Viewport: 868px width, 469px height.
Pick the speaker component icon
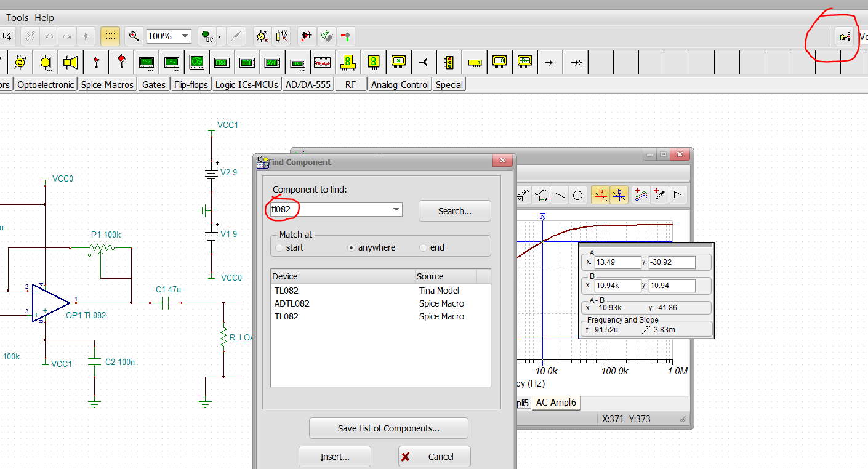(x=71, y=62)
